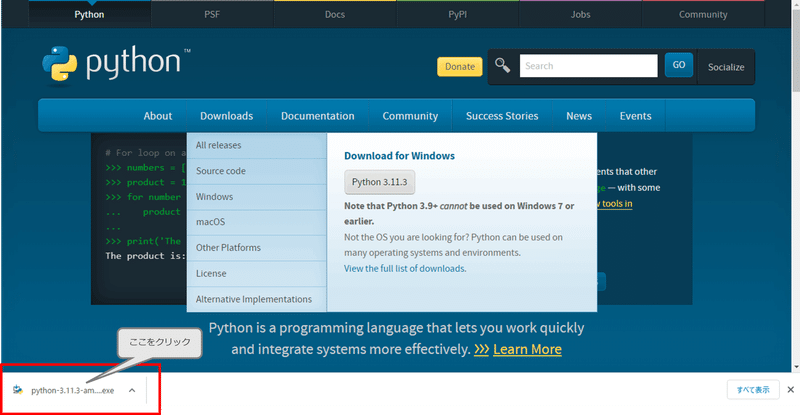The height and width of the screenshot is (415, 800).
Task: Select Other Platforms in Downloads menu
Action: click(257, 248)
